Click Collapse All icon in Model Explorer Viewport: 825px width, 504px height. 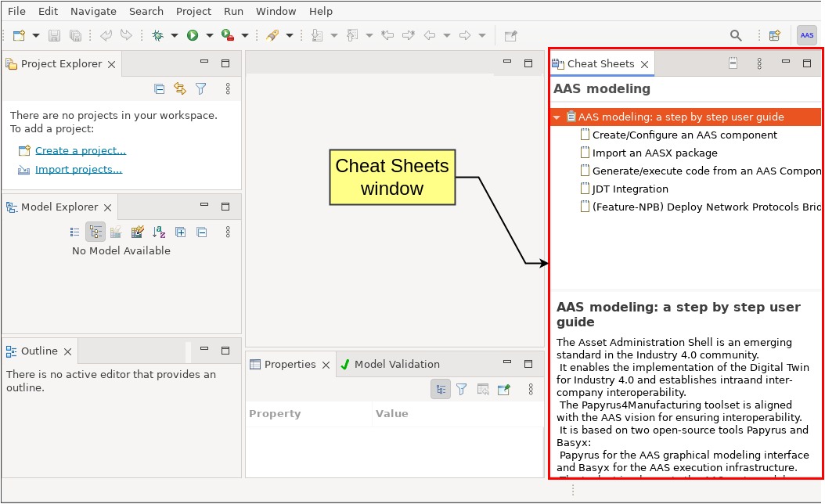pyautogui.click(x=201, y=232)
